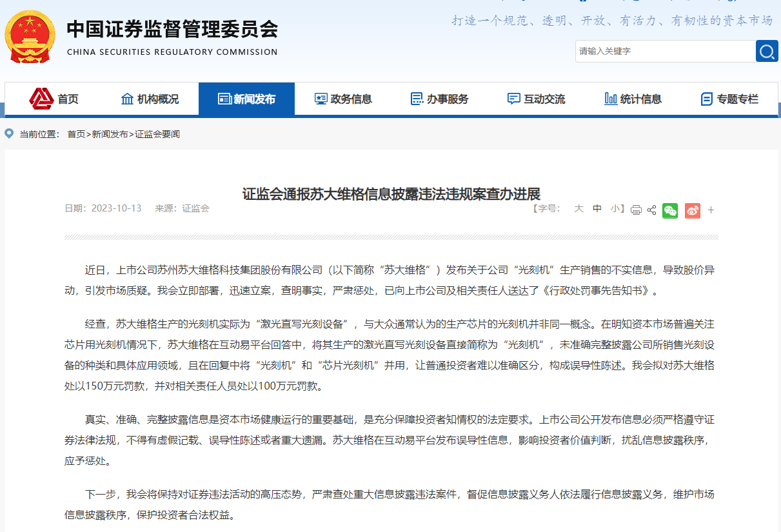This screenshot has height=532, width=781.
Task: Click the CHINA SECURITIES REGULATORY COMMISSION text
Action: [x=172, y=52]
